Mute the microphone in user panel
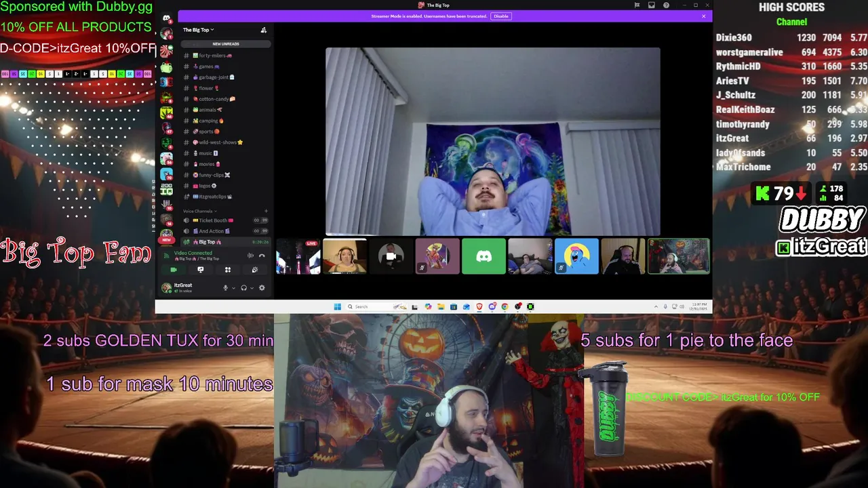868x488 pixels. click(x=226, y=288)
